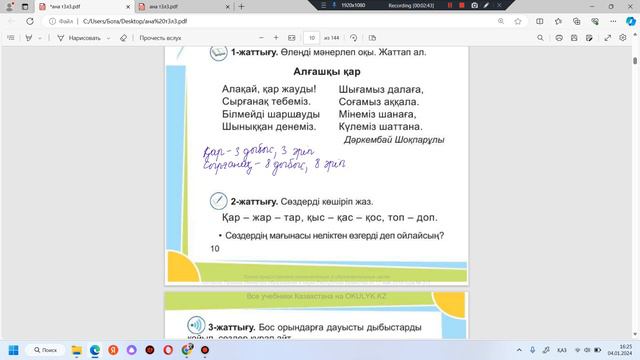
Task: Expand the Highlight color dropdown arrow
Action: point(40,38)
